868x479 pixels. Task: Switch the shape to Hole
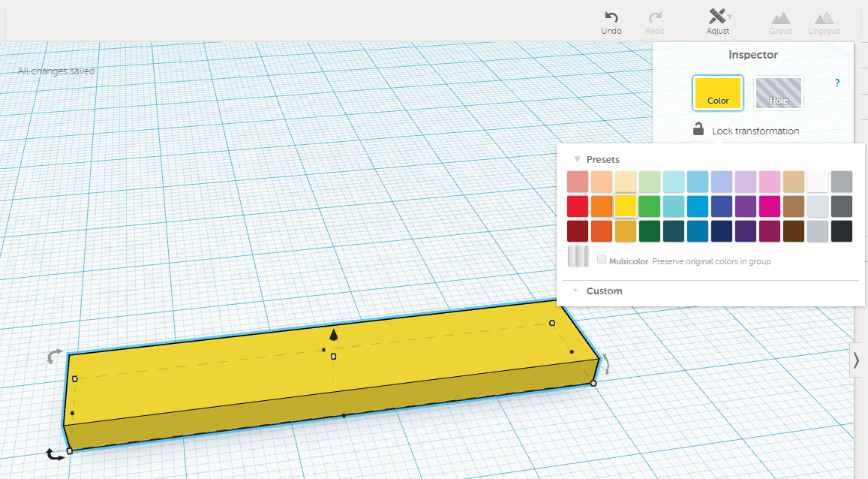[778, 93]
